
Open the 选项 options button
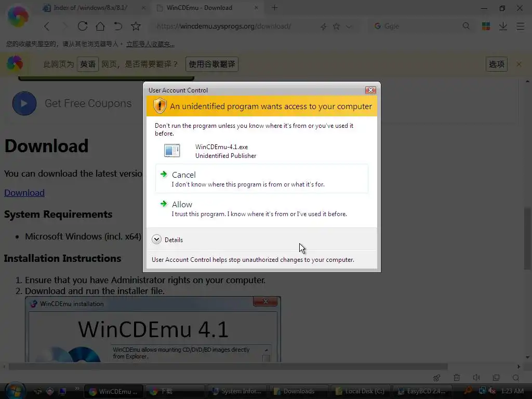coord(497,64)
